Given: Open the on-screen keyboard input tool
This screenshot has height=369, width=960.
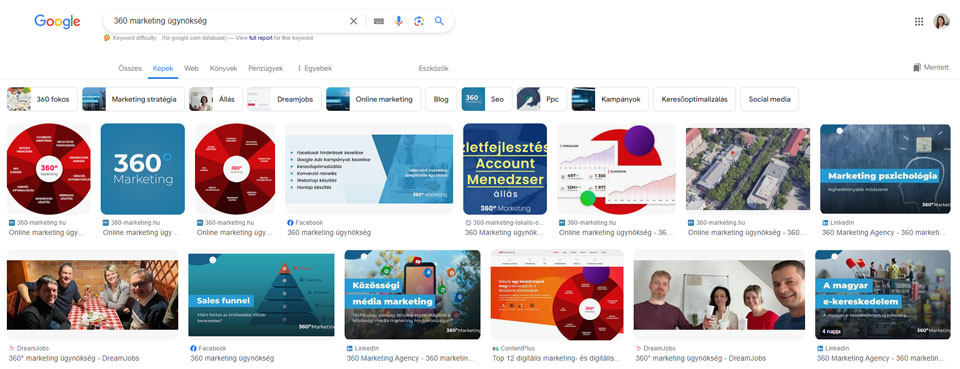Looking at the screenshot, I should 378,21.
